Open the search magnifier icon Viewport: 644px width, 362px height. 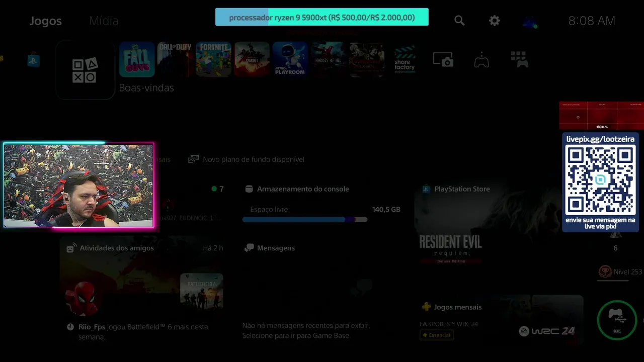(459, 21)
